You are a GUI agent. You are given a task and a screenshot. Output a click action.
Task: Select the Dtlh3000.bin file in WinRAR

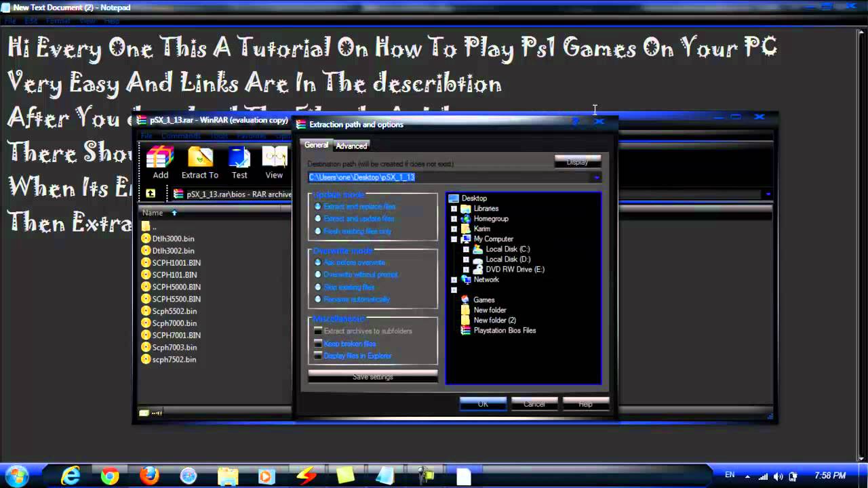click(168, 239)
